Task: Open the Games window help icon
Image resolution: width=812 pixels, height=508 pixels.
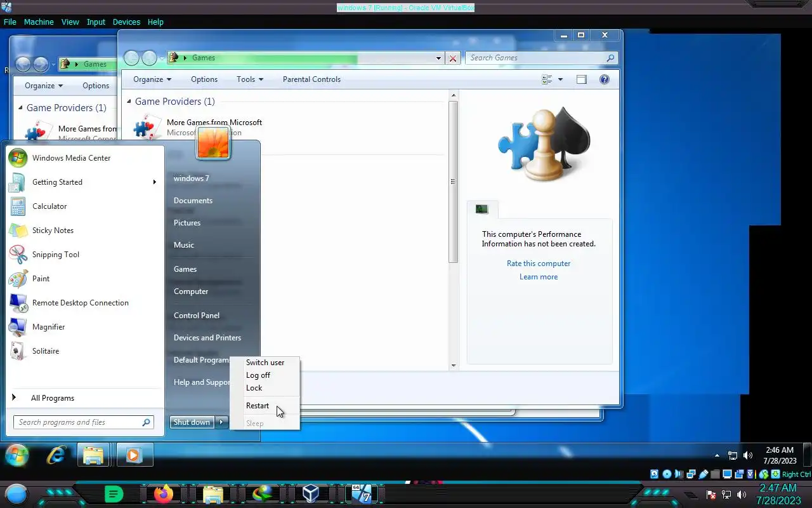Action: (x=605, y=79)
